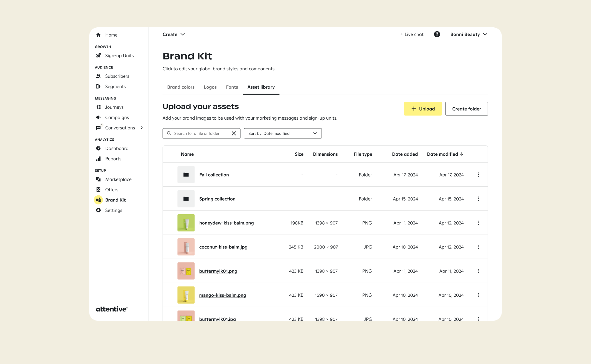This screenshot has width=591, height=364.
Task: Clear the search field with X
Action: click(234, 133)
